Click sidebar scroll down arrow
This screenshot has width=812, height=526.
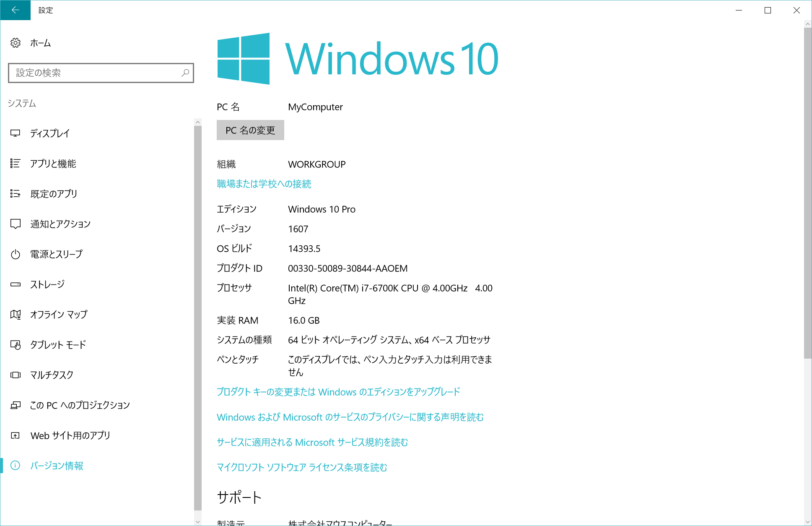coord(198,522)
